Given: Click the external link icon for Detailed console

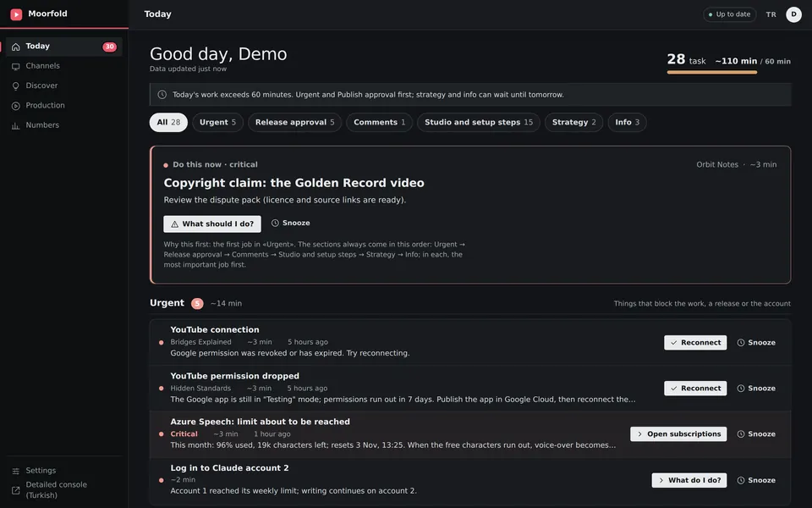Looking at the screenshot, I should [15, 490].
